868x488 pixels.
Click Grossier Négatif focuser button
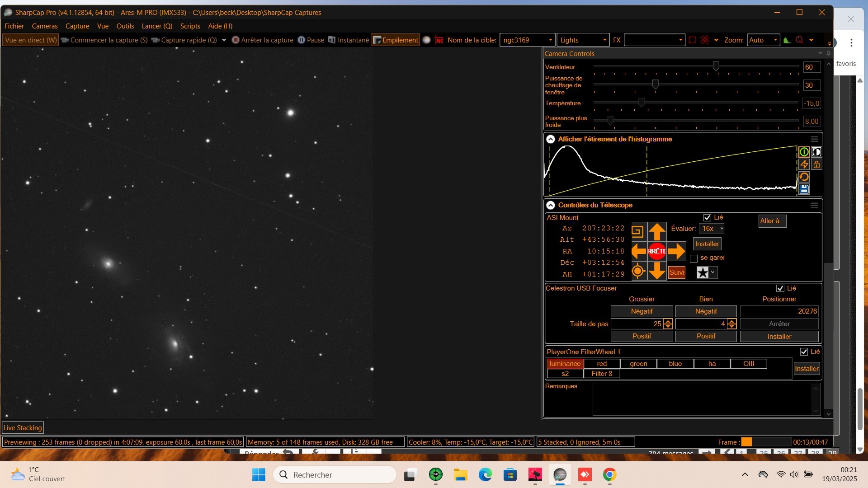coord(642,311)
